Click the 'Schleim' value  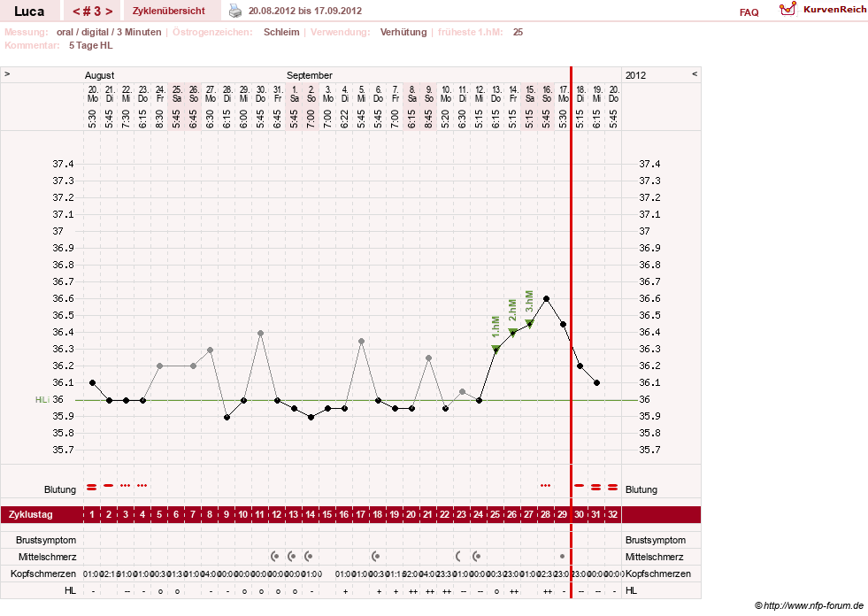(x=281, y=32)
